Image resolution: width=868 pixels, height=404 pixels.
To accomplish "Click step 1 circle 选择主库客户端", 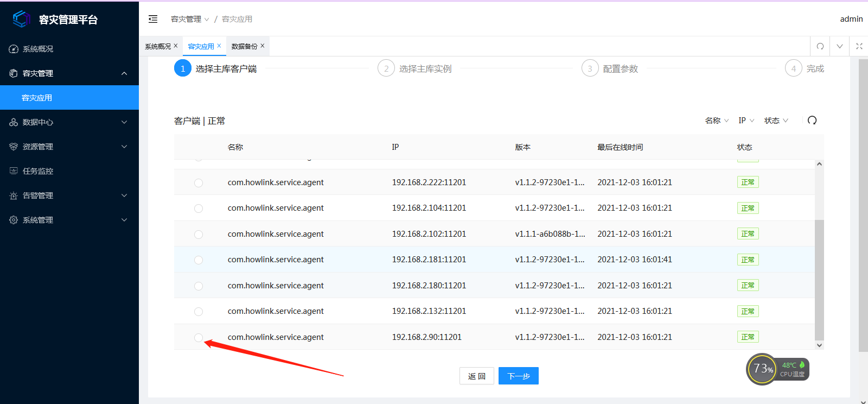I will tap(183, 68).
